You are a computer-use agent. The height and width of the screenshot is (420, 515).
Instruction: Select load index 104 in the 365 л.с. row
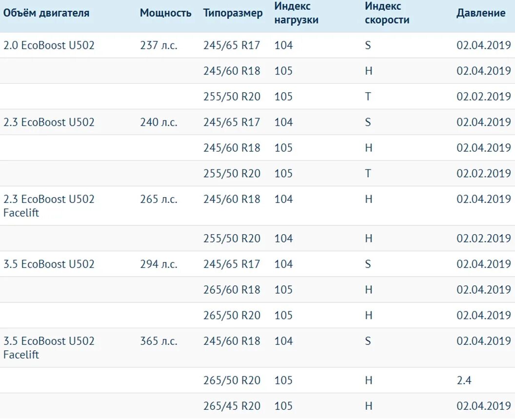point(283,341)
